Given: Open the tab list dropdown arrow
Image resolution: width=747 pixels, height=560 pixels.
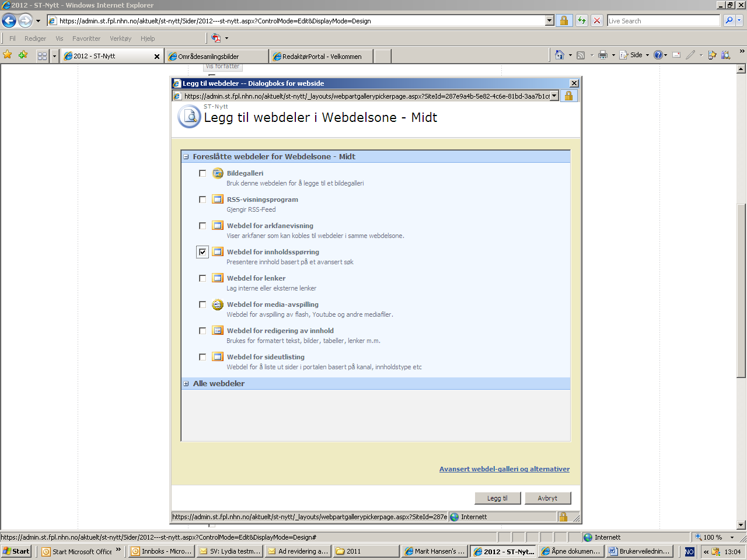Looking at the screenshot, I should pos(54,56).
